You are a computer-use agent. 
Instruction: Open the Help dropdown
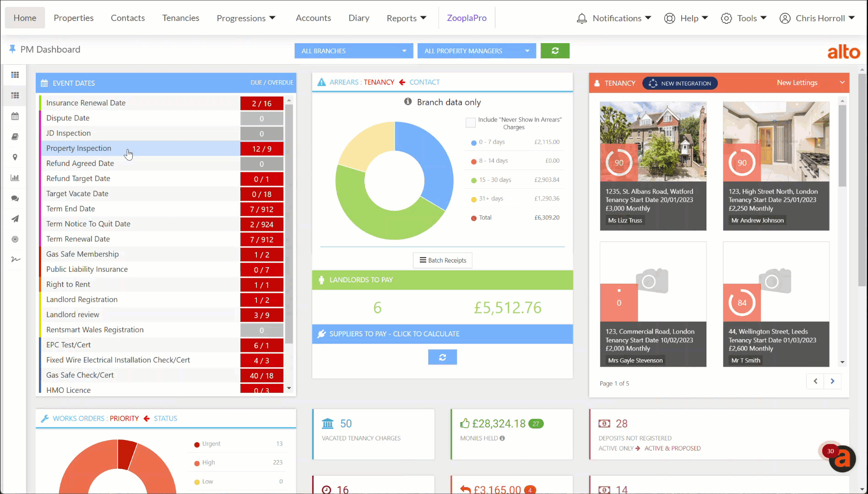[686, 18]
